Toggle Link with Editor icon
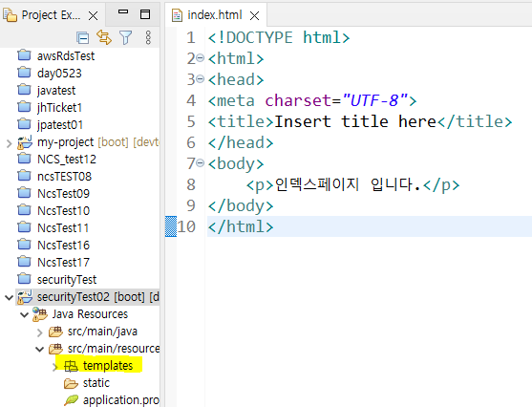This screenshot has width=532, height=407. 104,37
